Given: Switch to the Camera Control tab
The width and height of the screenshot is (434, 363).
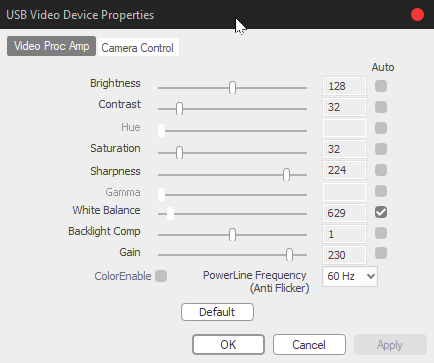Looking at the screenshot, I should coord(138,47).
